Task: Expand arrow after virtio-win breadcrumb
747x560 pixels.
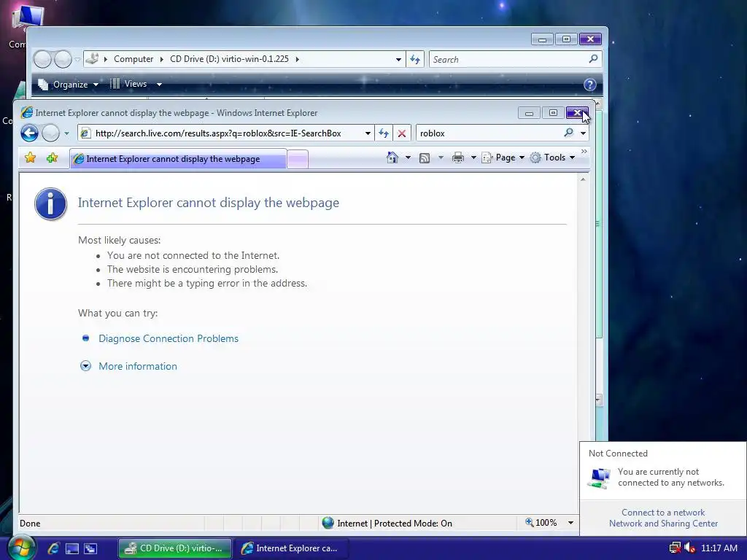Action: click(298, 59)
